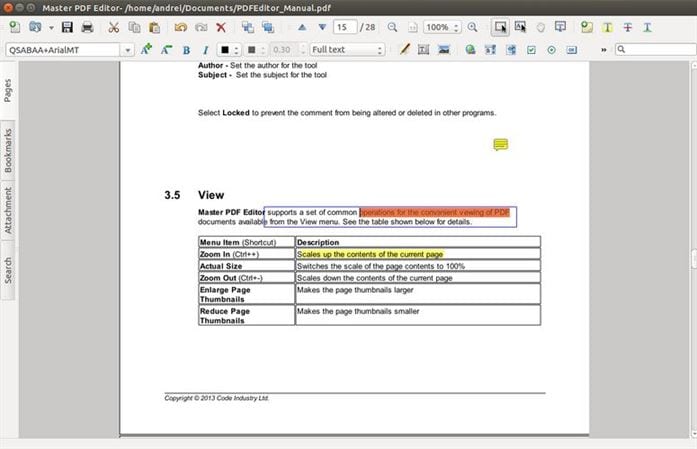The image size is (697, 449).
Task: Open the 100% zoom level dropdown
Action: 442,27
